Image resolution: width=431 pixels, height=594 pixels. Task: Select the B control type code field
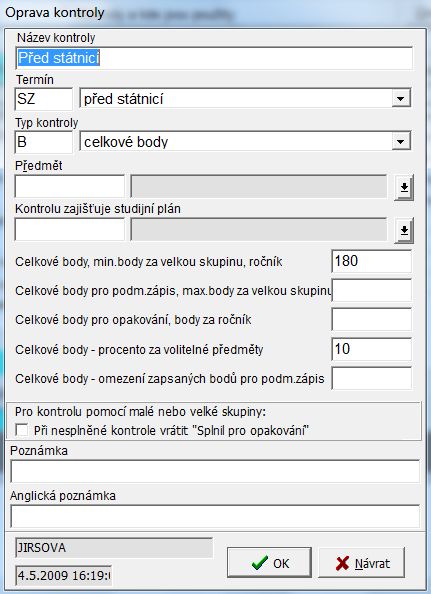coord(44,142)
